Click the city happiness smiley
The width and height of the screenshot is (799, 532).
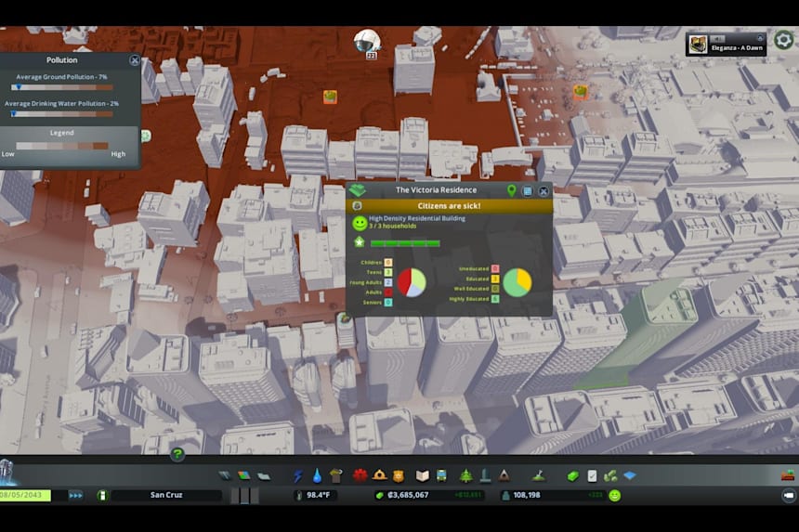615,496
